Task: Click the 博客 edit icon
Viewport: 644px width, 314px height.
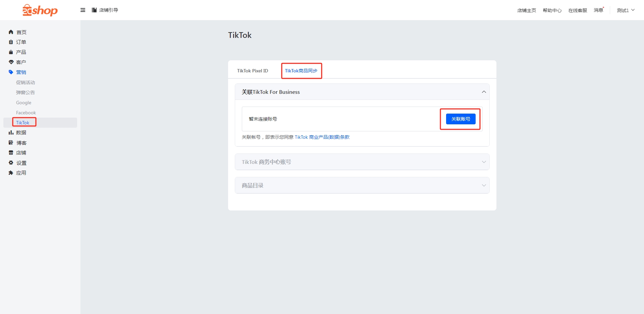Action: click(x=11, y=143)
